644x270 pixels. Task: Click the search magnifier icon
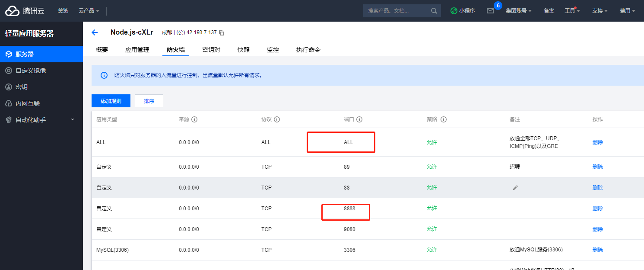tap(434, 11)
